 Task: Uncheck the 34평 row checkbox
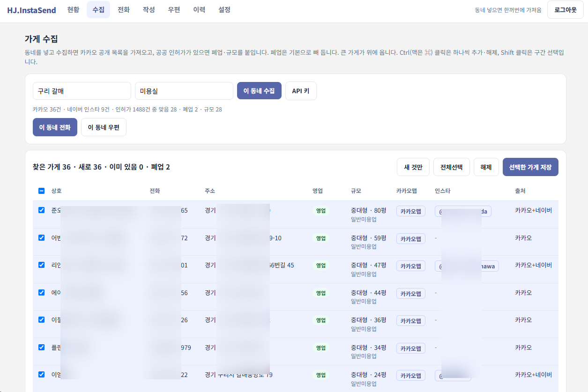click(41, 347)
